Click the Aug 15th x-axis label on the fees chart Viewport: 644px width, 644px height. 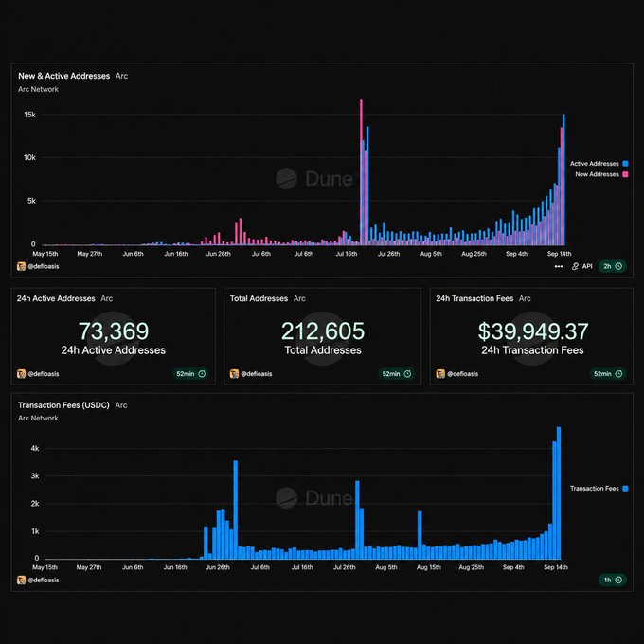point(429,567)
